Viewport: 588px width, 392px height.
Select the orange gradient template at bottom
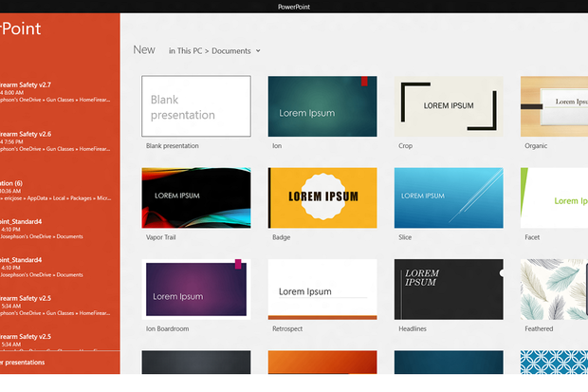pyautogui.click(x=322, y=362)
